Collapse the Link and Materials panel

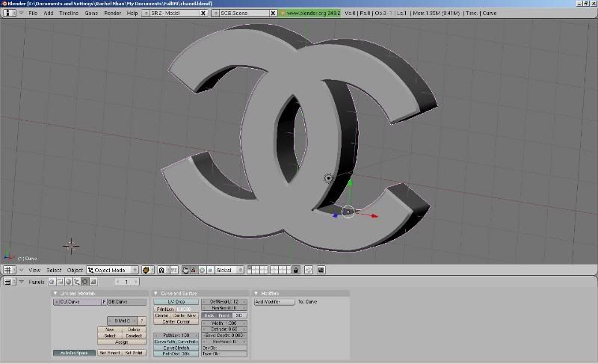pos(55,293)
